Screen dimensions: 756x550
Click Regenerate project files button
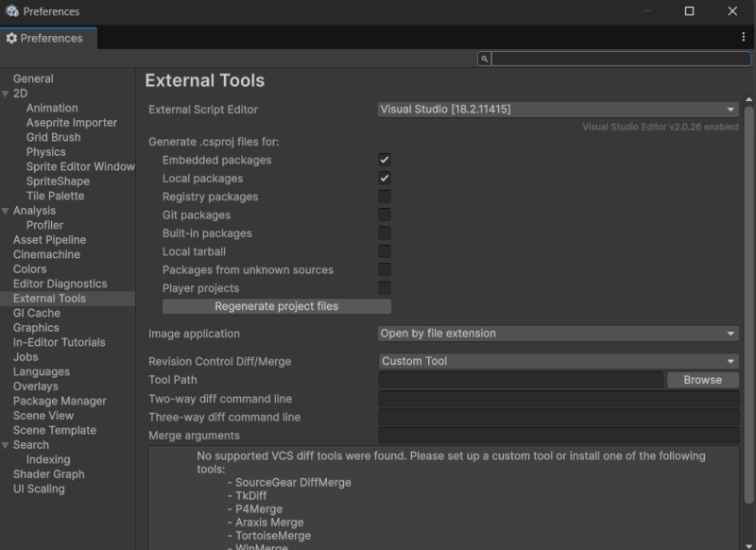tap(277, 306)
